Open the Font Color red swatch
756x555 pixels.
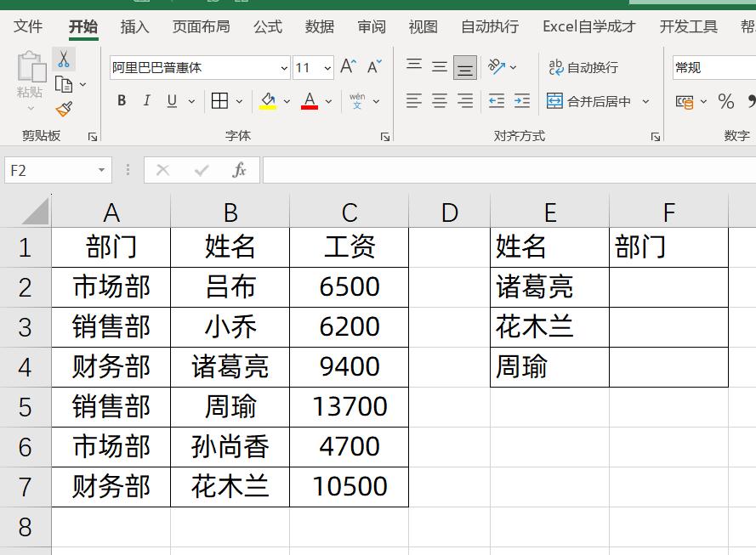[x=310, y=100]
